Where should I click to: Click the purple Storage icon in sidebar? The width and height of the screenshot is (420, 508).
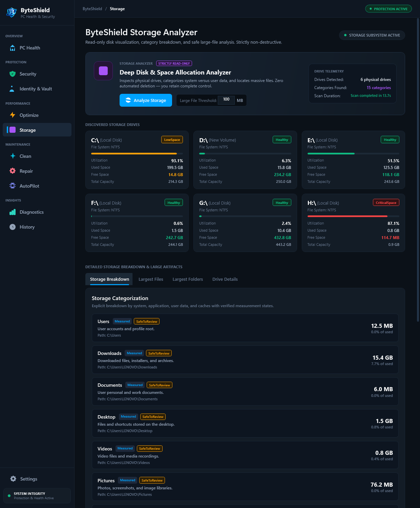pyautogui.click(x=13, y=130)
